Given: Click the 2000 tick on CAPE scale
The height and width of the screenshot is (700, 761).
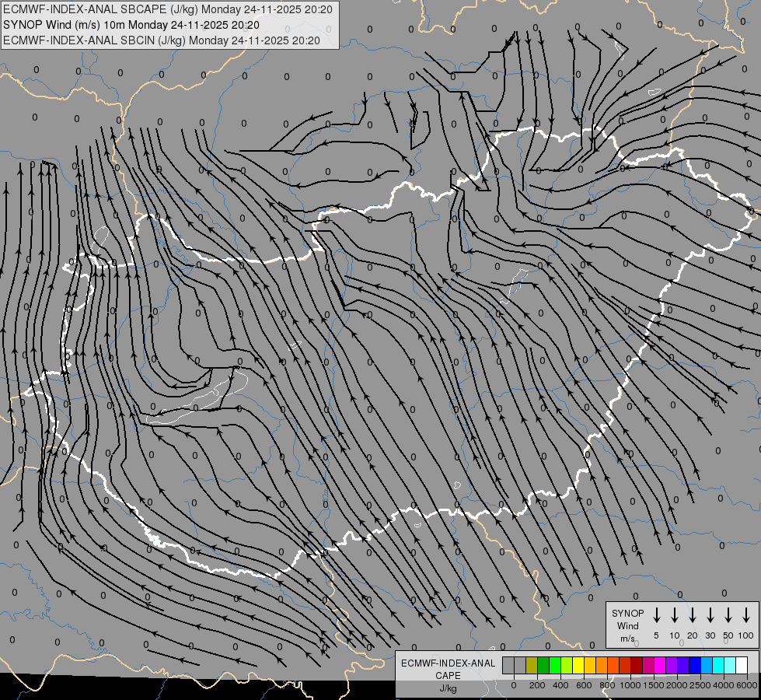Looking at the screenshot, I should tap(677, 685).
